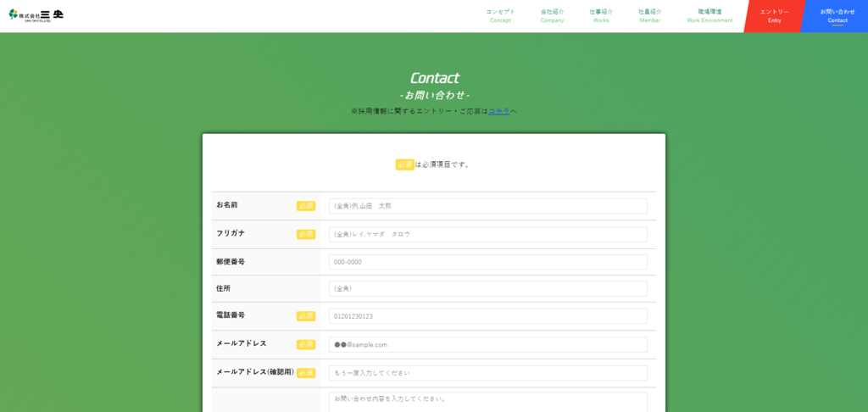Image resolution: width=868 pixels, height=412 pixels.
Task: Focus the 電話番号 phone number field
Action: (x=487, y=316)
